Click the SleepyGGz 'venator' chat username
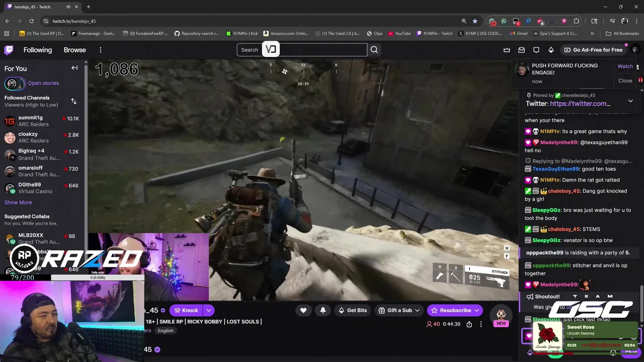This screenshot has width=644, height=362. click(546, 240)
